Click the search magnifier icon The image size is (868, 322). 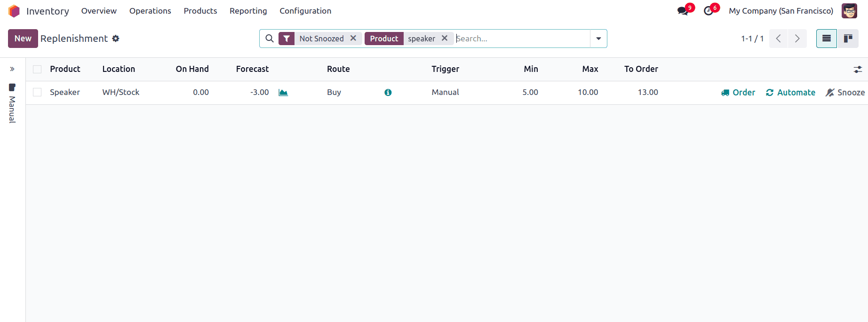click(270, 39)
